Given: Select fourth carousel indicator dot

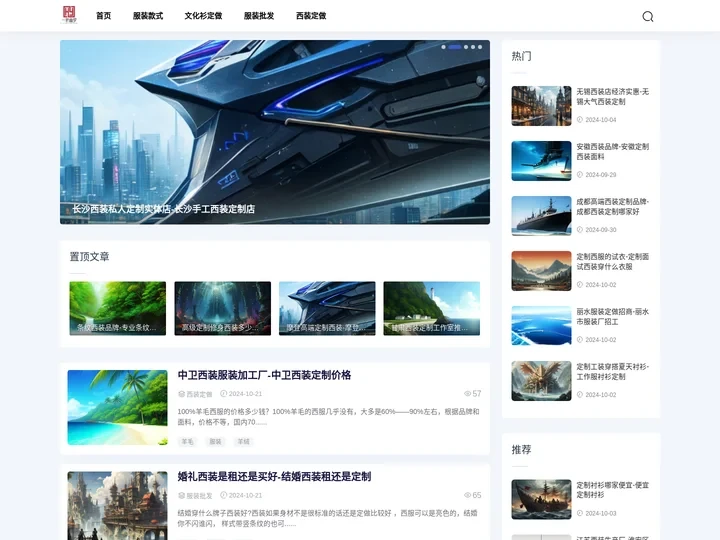Looking at the screenshot, I should click(x=473, y=47).
